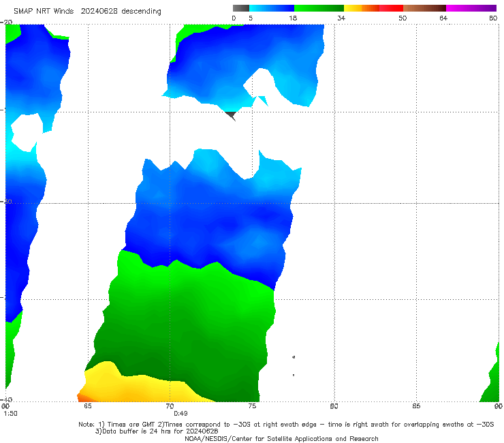Click the small dark gray triangle near longitude 74

[x=231, y=116]
